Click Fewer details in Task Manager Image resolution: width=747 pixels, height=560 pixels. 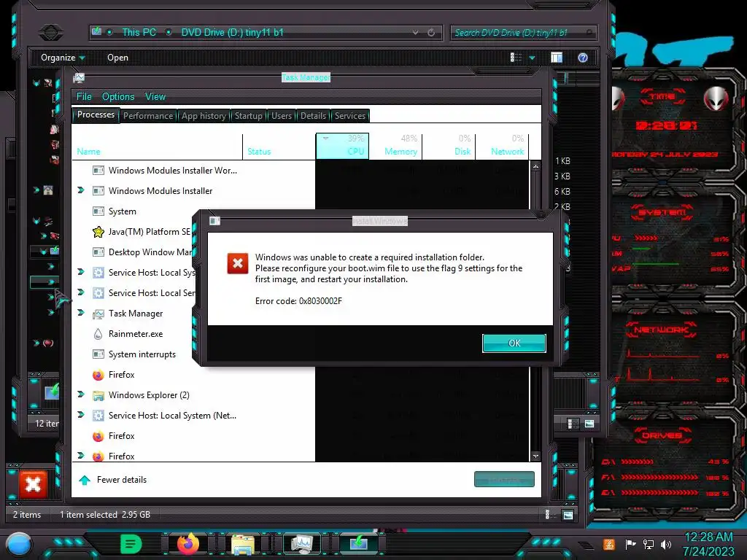113,480
